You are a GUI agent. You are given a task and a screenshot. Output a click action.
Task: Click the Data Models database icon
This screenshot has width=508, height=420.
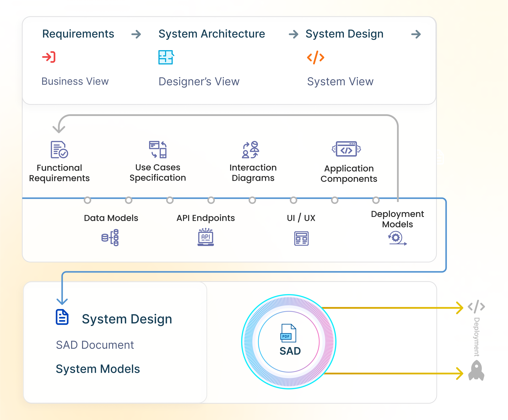pyautogui.click(x=110, y=237)
